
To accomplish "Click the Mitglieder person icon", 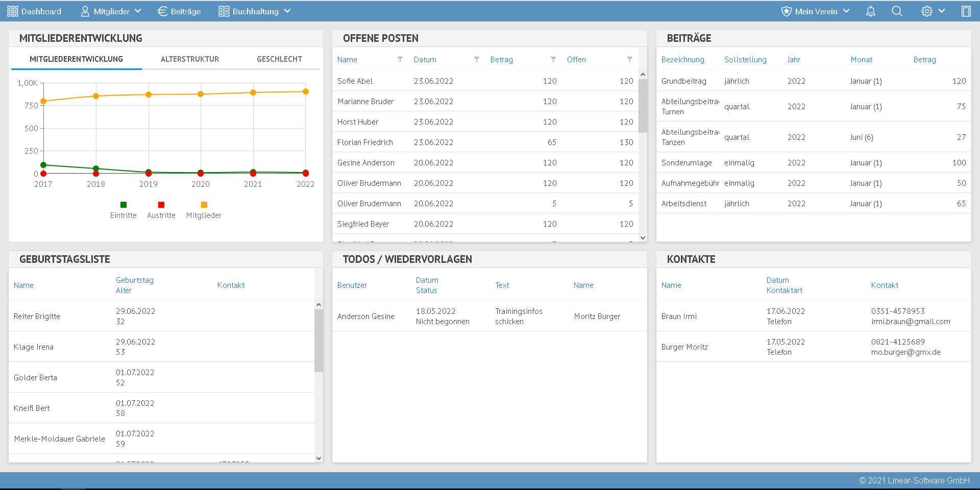I will pos(85,11).
